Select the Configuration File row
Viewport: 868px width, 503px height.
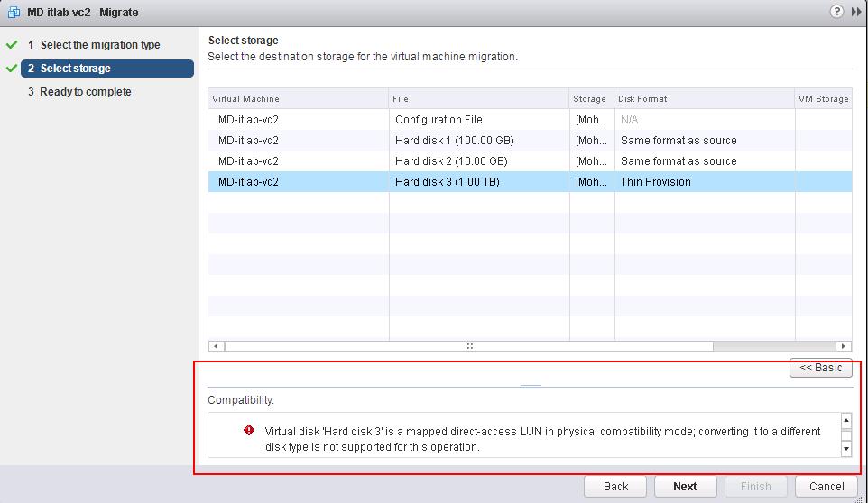[x=530, y=119]
